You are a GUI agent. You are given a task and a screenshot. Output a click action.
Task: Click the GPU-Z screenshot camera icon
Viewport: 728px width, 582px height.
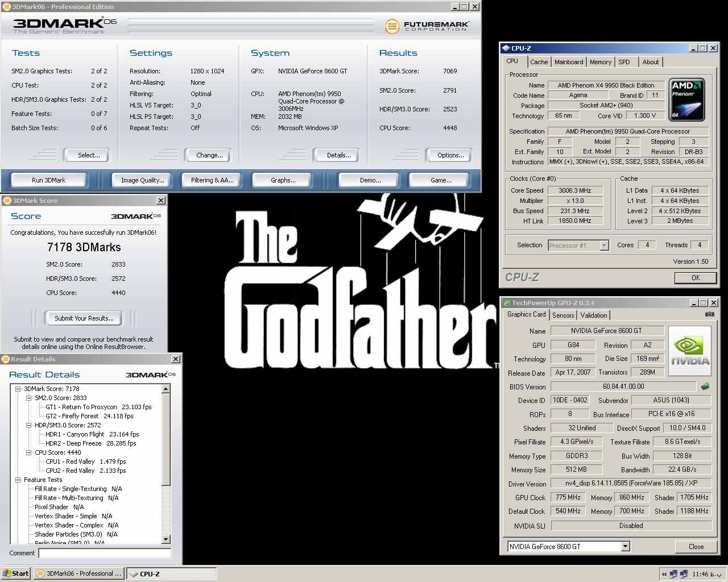tap(710, 314)
